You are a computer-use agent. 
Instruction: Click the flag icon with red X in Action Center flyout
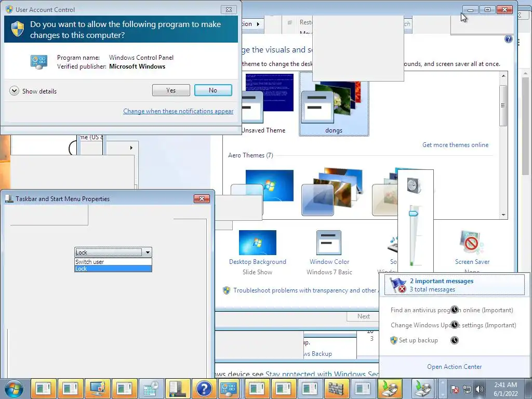click(397, 285)
